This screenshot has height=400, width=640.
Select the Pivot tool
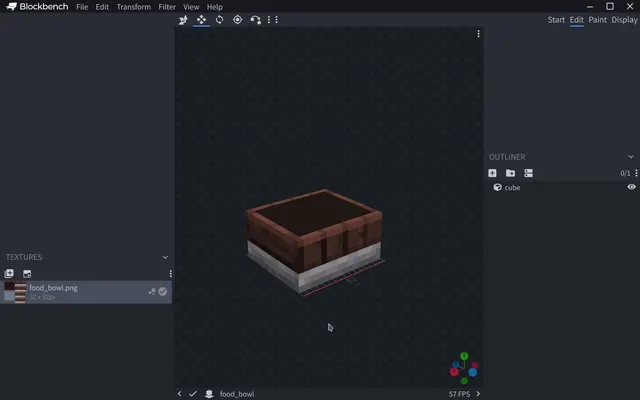click(x=238, y=20)
